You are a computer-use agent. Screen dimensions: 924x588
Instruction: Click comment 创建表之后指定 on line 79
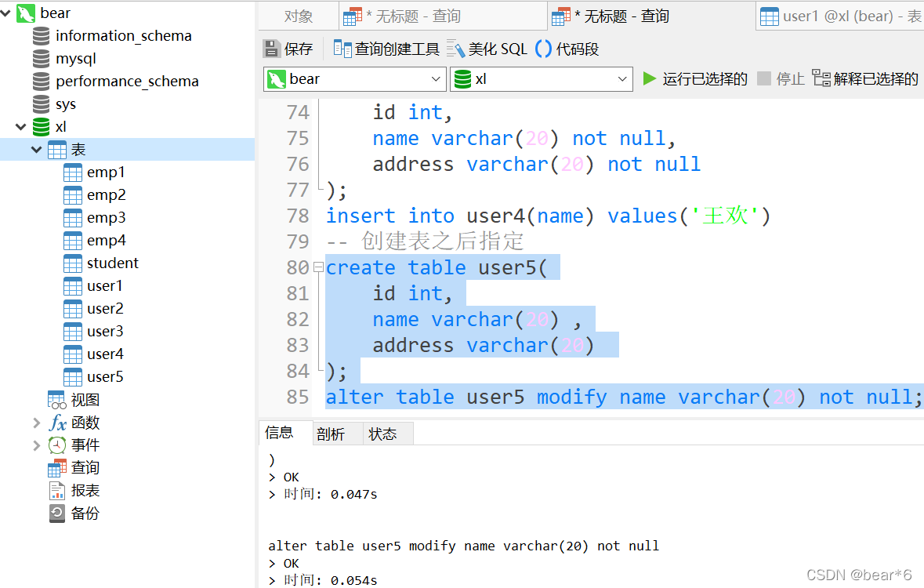[442, 241]
